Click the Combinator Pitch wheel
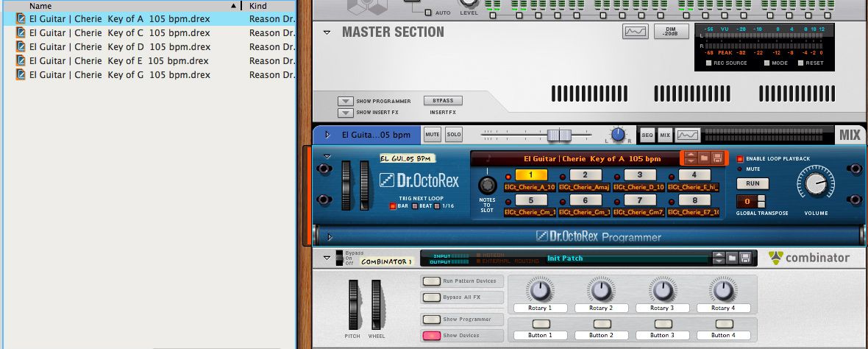This screenshot has height=349, width=868. [x=353, y=305]
